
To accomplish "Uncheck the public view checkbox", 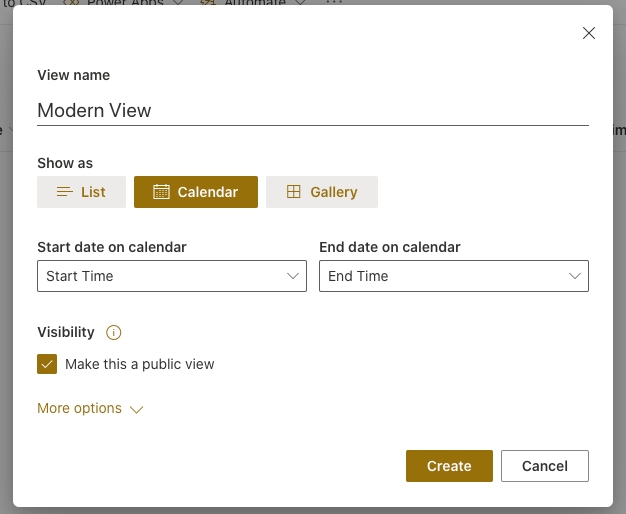I will point(47,364).
